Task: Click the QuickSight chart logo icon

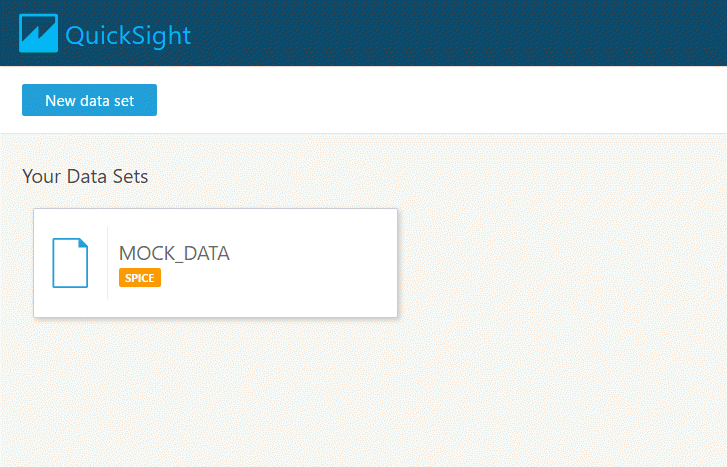Action: [38, 33]
